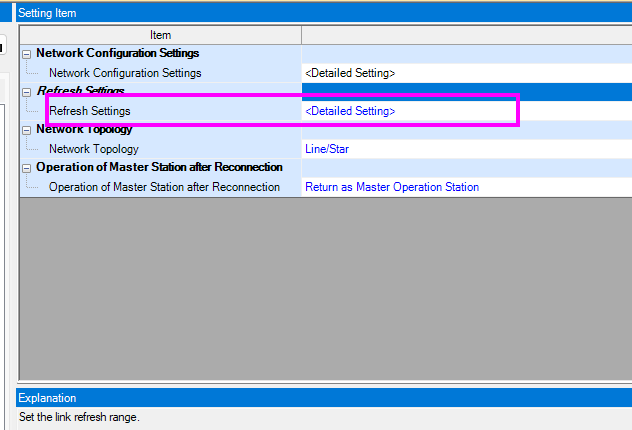Click the bold Operation of Master Station header

[159, 167]
